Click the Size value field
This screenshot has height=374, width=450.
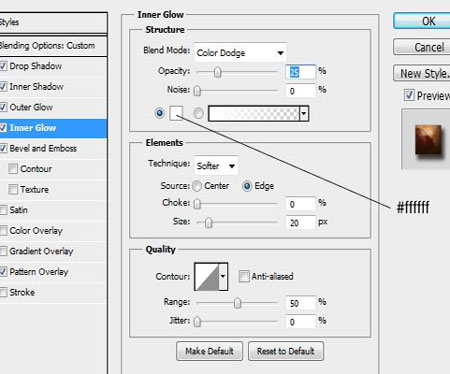[x=300, y=222]
